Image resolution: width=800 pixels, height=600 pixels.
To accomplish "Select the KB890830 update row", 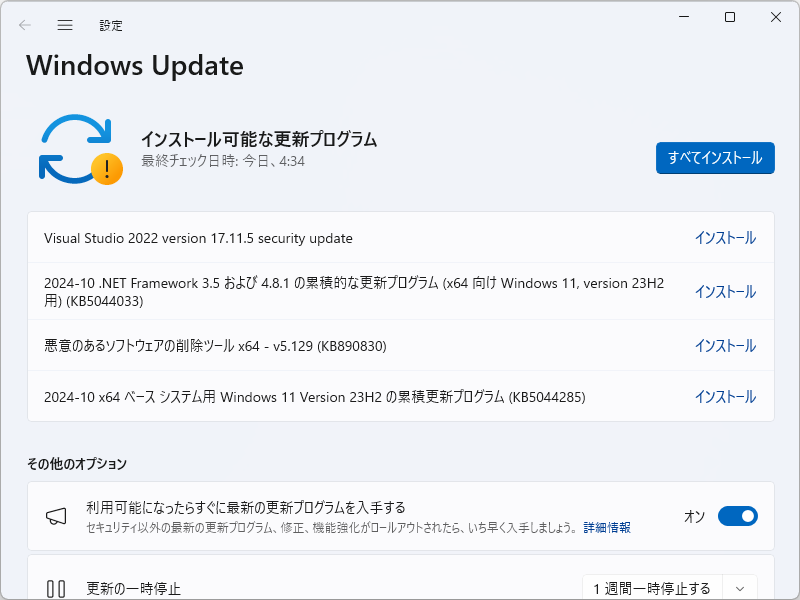I will click(300, 344).
